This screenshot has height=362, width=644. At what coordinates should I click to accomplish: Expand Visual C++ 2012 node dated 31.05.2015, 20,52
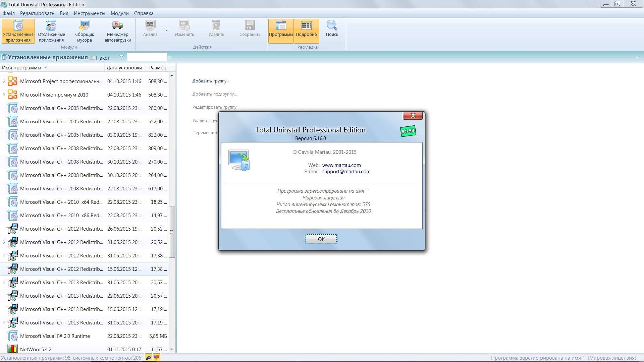pos(4,242)
